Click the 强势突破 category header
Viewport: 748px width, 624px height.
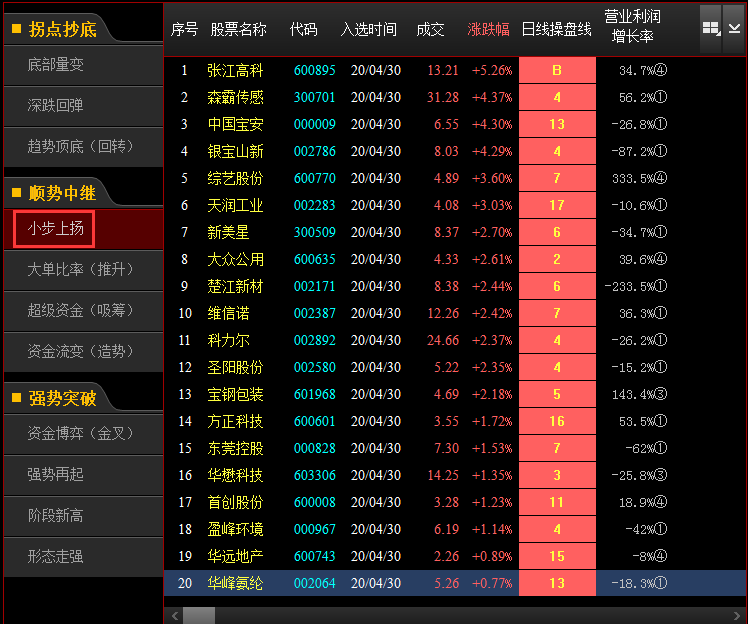62,398
